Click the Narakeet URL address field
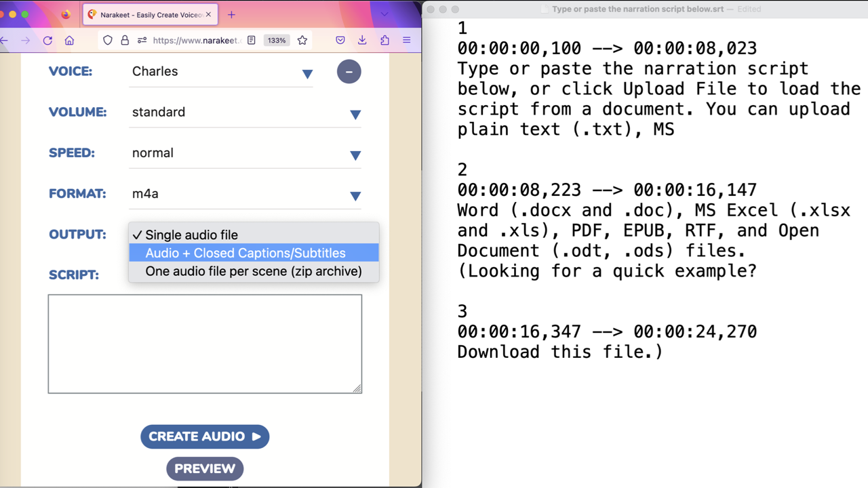Viewport: 868px width, 488px height. [x=195, y=40]
